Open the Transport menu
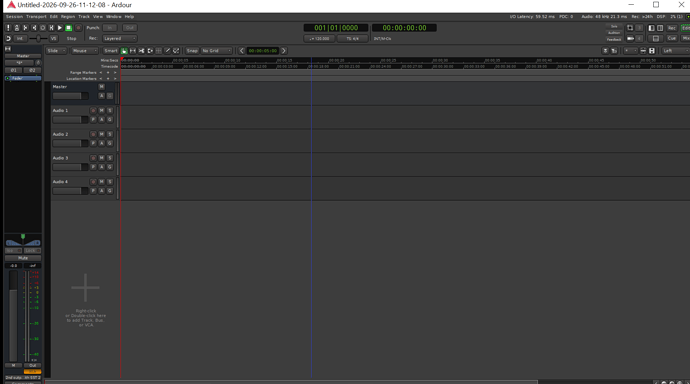This screenshot has height=384, width=690. [36, 17]
